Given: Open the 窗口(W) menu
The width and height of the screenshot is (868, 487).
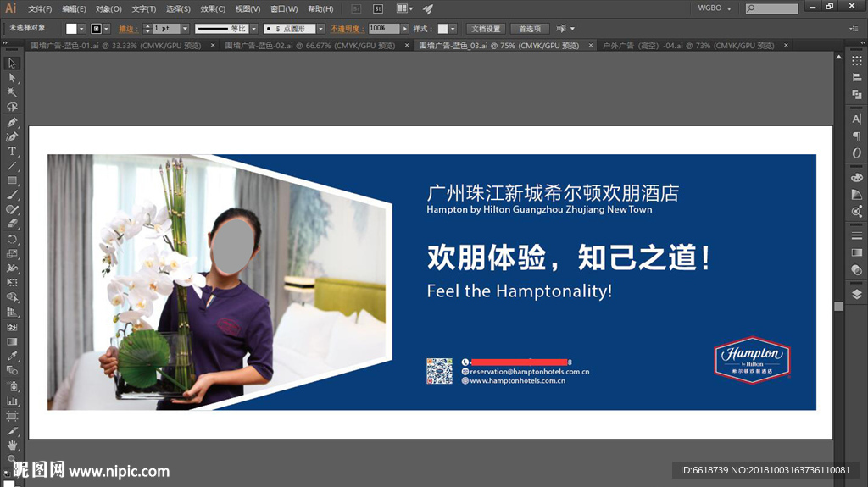Looking at the screenshot, I should [x=284, y=8].
